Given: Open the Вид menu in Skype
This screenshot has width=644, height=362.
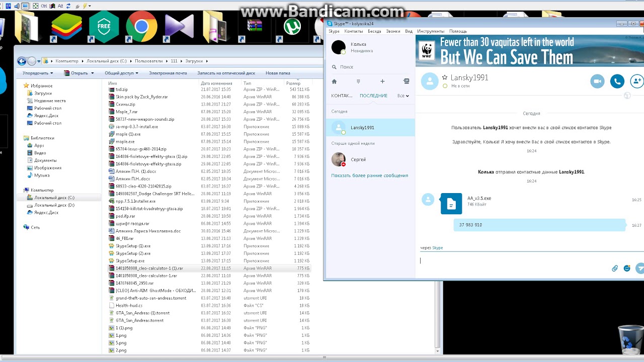Looking at the screenshot, I should click(x=409, y=31).
